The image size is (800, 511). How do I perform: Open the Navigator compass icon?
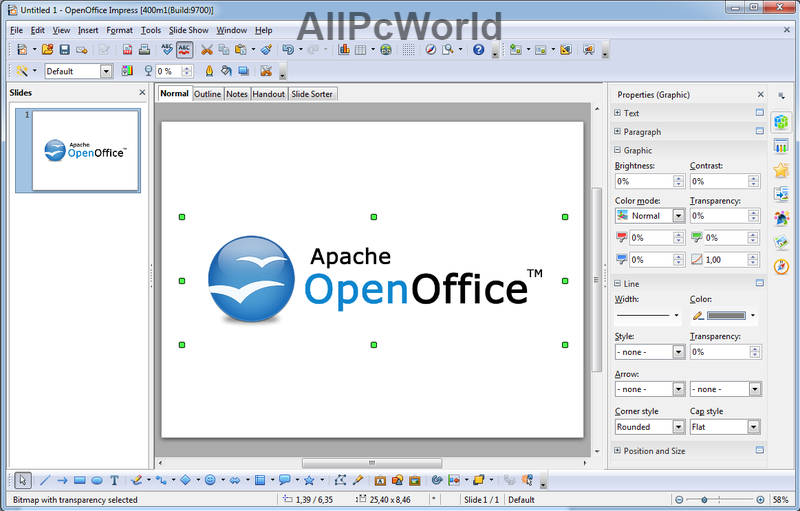(x=431, y=49)
